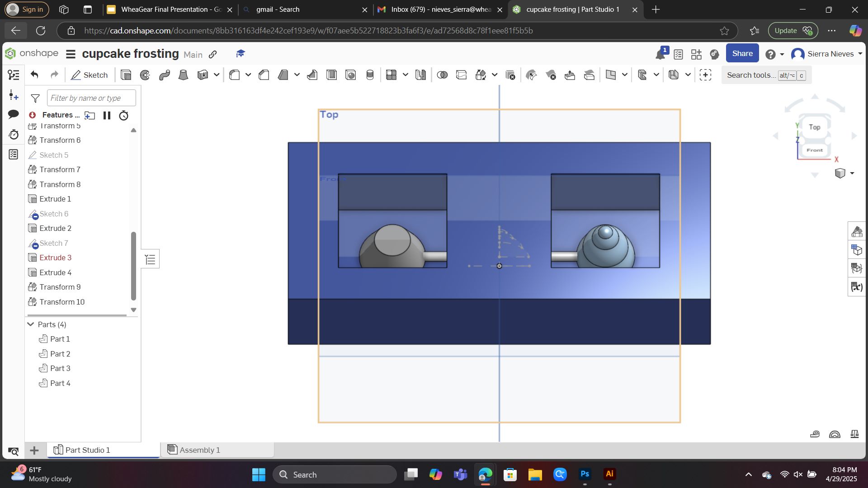Select the Thicken tool icon
Viewport: 868px width, 488px height.
click(x=203, y=75)
